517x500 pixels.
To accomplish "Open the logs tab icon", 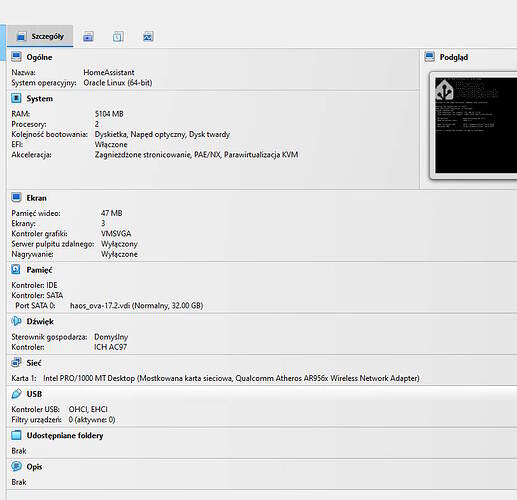I will click(118, 36).
